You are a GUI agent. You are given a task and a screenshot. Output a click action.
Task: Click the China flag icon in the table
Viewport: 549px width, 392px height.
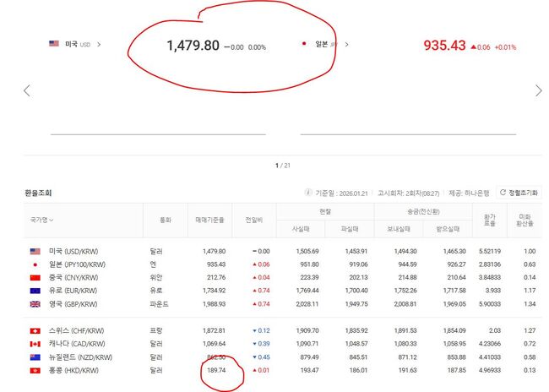click(35, 276)
